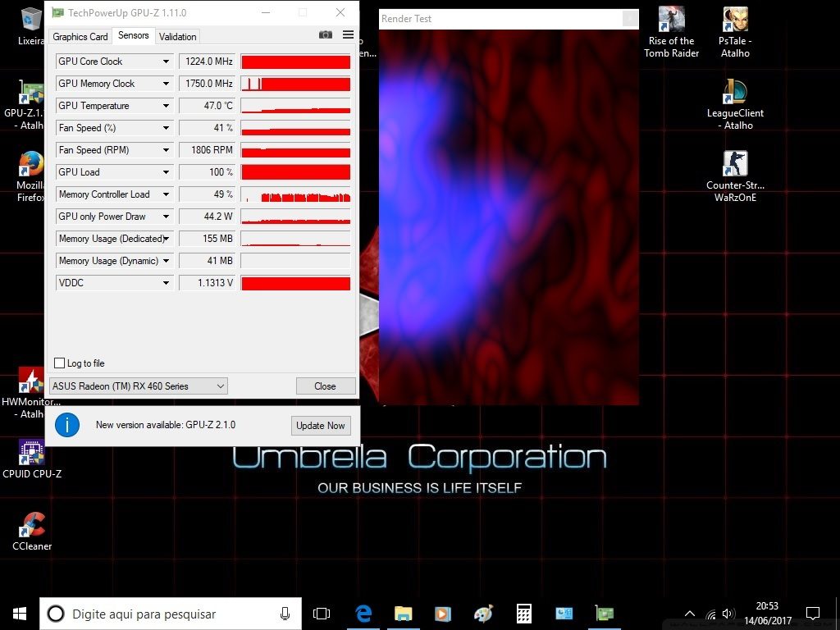Open the network Wi-Fi tray icon
The height and width of the screenshot is (630, 840).
[710, 614]
